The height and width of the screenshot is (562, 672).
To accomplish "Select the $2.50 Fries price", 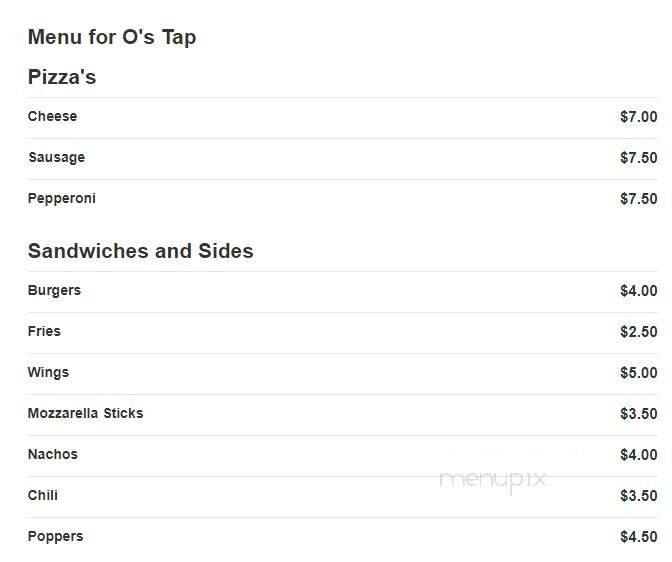I will 638,332.
